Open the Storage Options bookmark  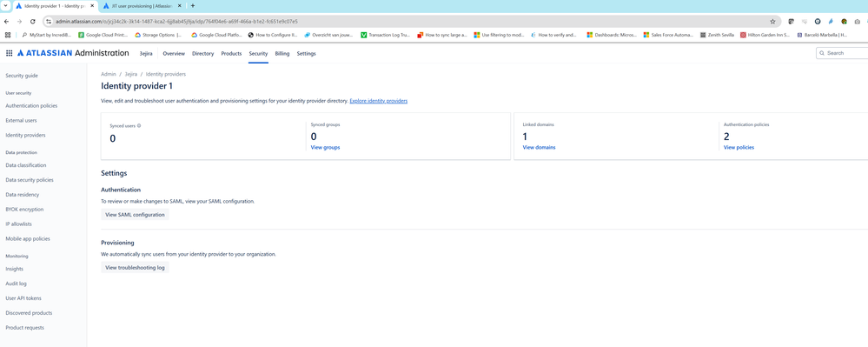point(159,35)
